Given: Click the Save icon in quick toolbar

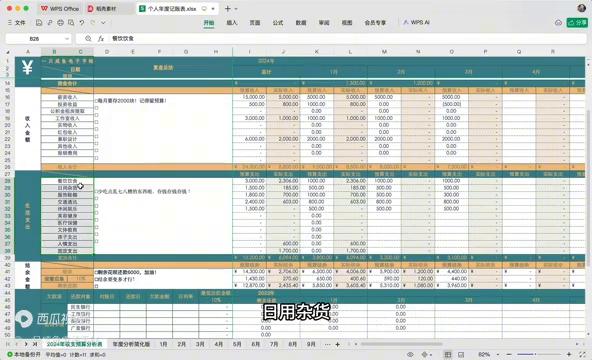Looking at the screenshot, I should [39, 23].
